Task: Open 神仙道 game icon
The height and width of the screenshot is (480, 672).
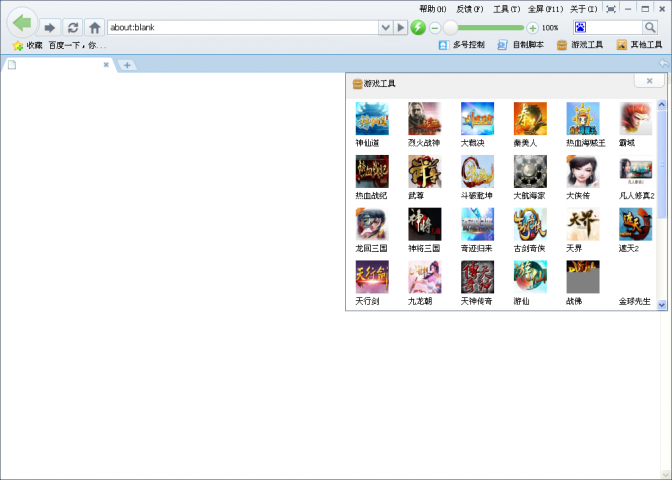Action: [372, 118]
